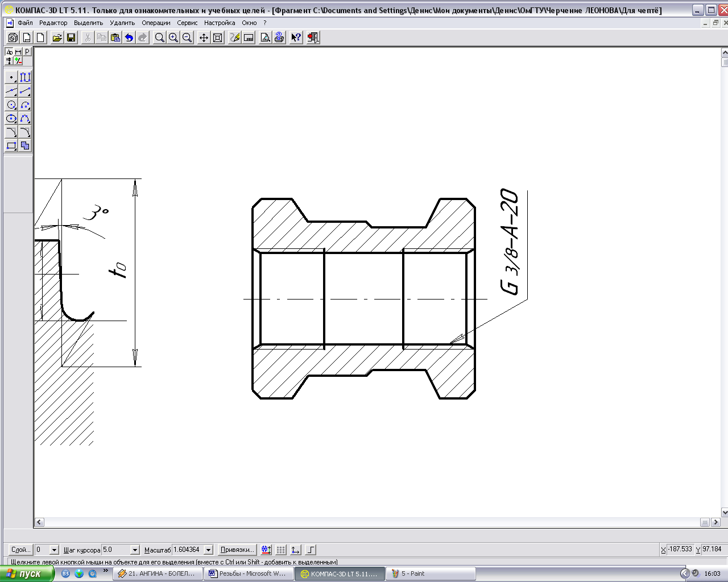728x582 pixels.
Task: Click the Copy icon in toolbar
Action: 101,38
